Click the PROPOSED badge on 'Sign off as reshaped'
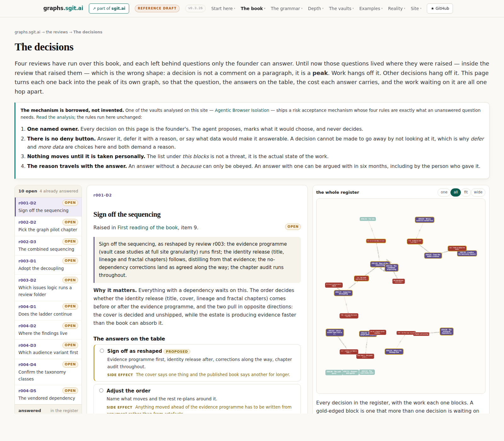504x441 pixels. tap(177, 352)
